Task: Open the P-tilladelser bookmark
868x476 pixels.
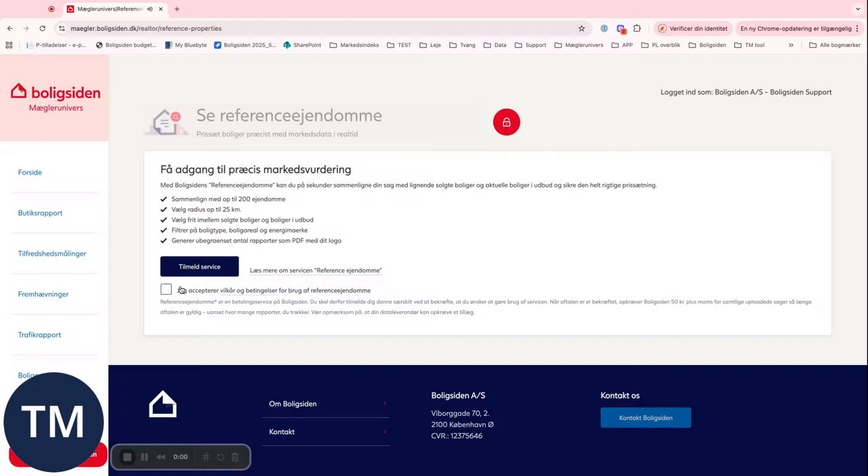Action: tap(56, 45)
